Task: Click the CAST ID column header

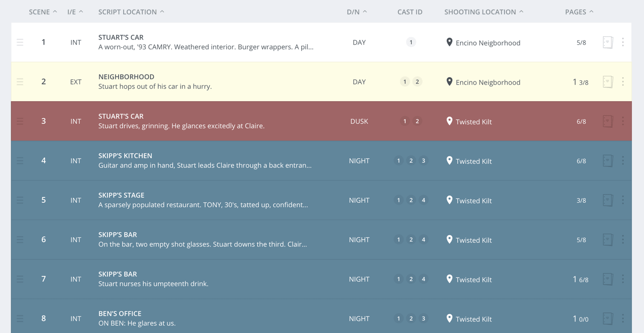Action: [x=410, y=12]
